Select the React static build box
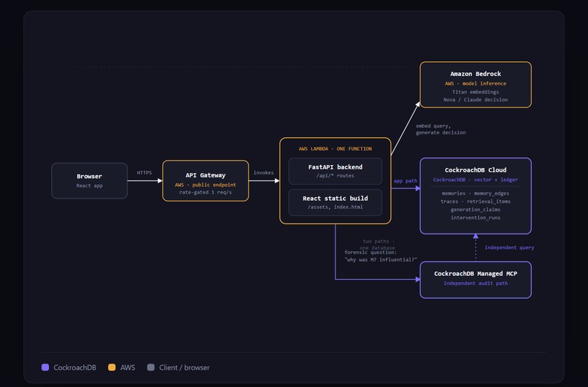The height and width of the screenshot is (387, 588). 336,202
